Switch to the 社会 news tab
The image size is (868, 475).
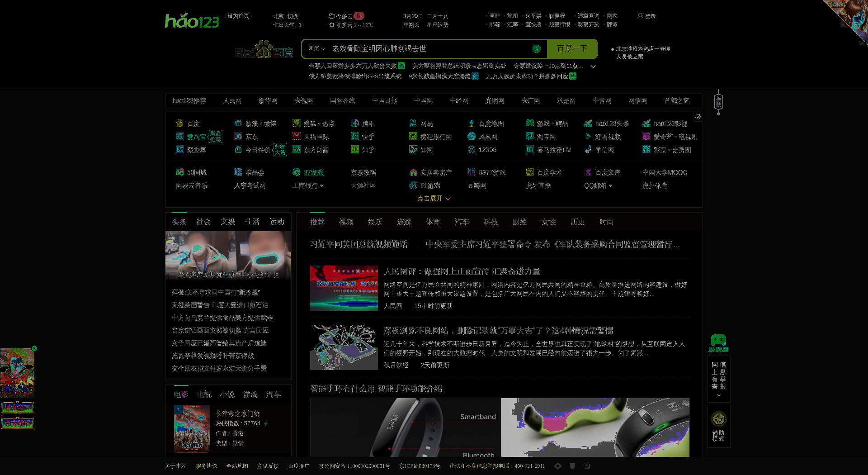pos(203,222)
